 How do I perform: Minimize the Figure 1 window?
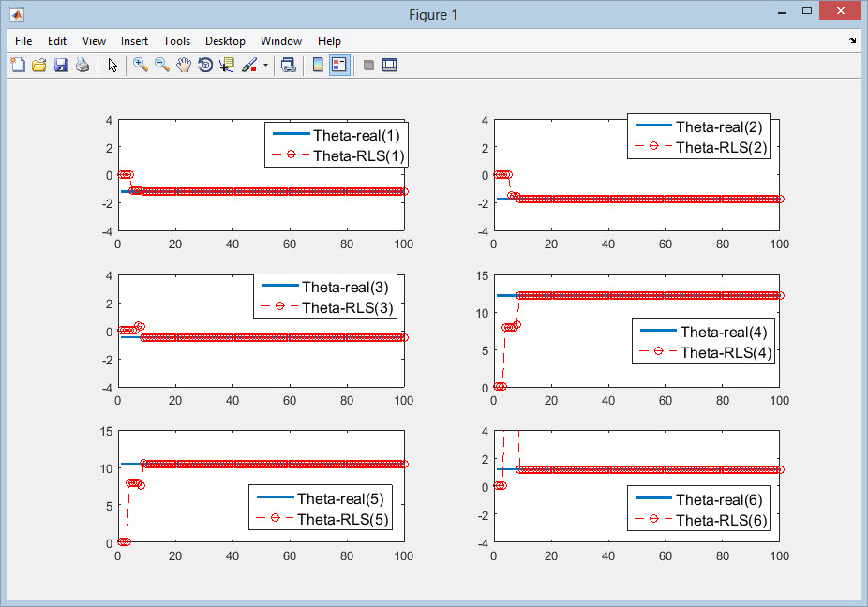[x=782, y=12]
